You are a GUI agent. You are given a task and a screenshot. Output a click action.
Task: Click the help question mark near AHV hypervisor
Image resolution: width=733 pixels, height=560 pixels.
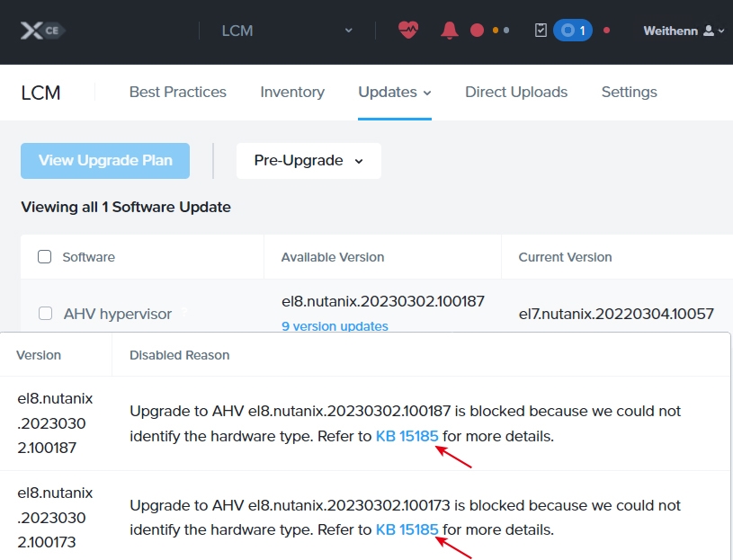[184, 312]
